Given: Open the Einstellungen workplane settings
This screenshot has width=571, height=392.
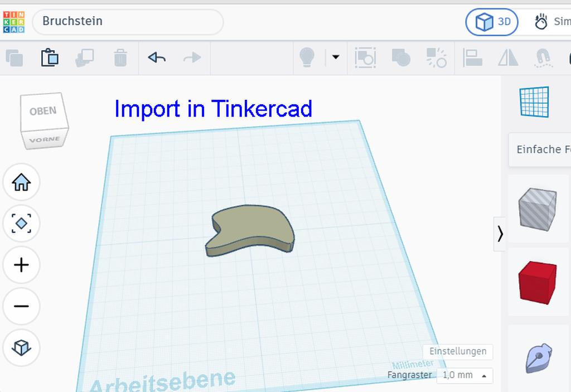Looking at the screenshot, I should [x=458, y=351].
